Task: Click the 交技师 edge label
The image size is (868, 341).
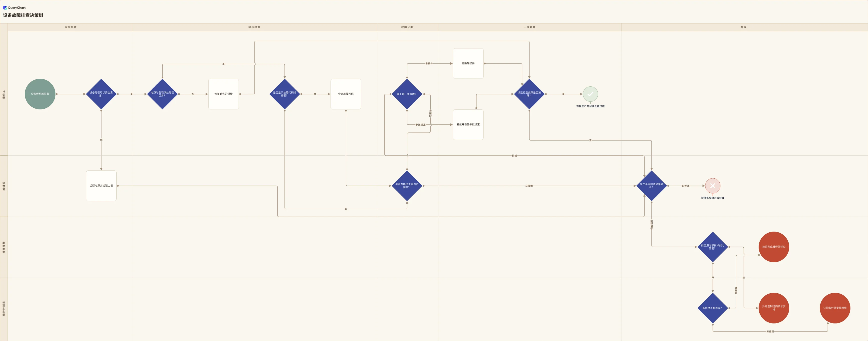Action: 529,186
